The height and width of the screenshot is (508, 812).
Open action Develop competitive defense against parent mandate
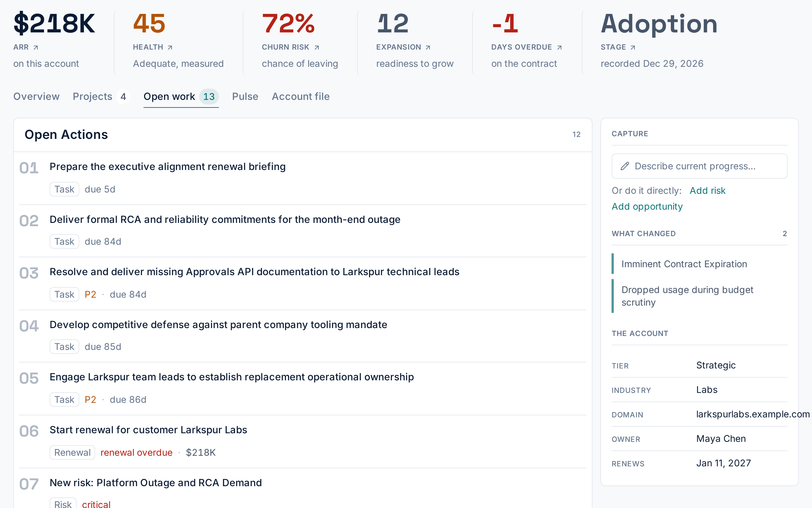(218, 324)
